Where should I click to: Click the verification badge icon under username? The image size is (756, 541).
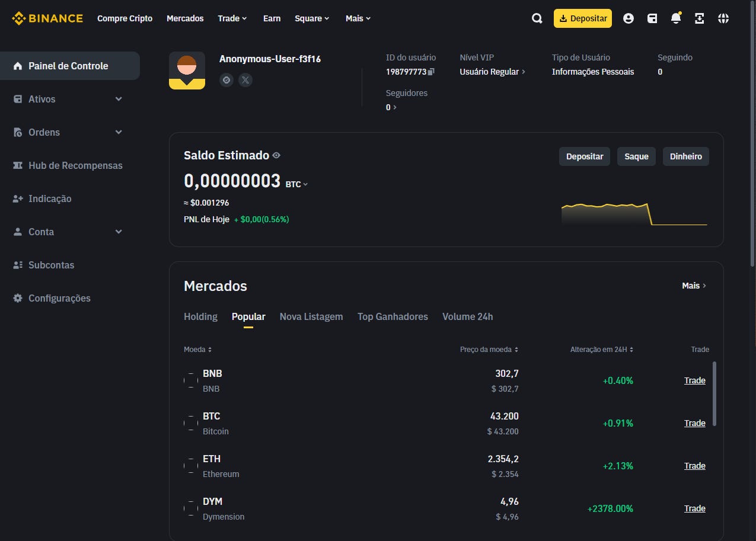pyautogui.click(x=227, y=80)
